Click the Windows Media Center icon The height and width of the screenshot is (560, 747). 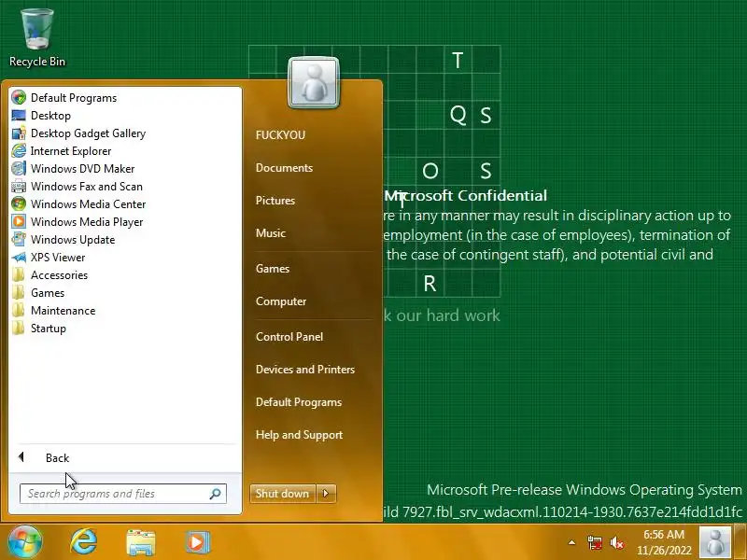pos(19,203)
